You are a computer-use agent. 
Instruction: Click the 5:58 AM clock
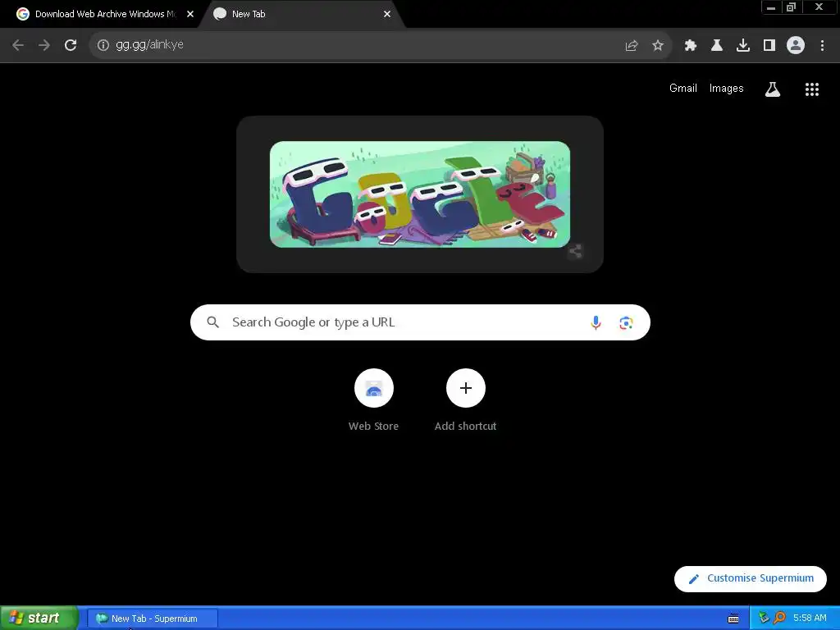pos(810,619)
